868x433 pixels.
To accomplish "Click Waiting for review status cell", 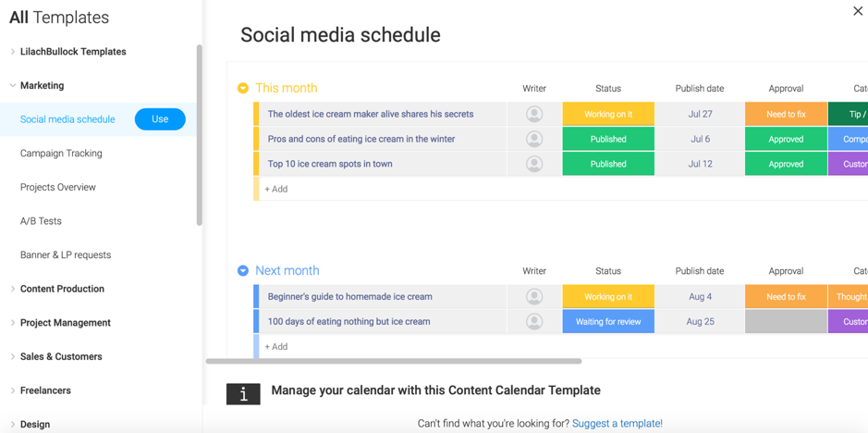I will pos(608,322).
